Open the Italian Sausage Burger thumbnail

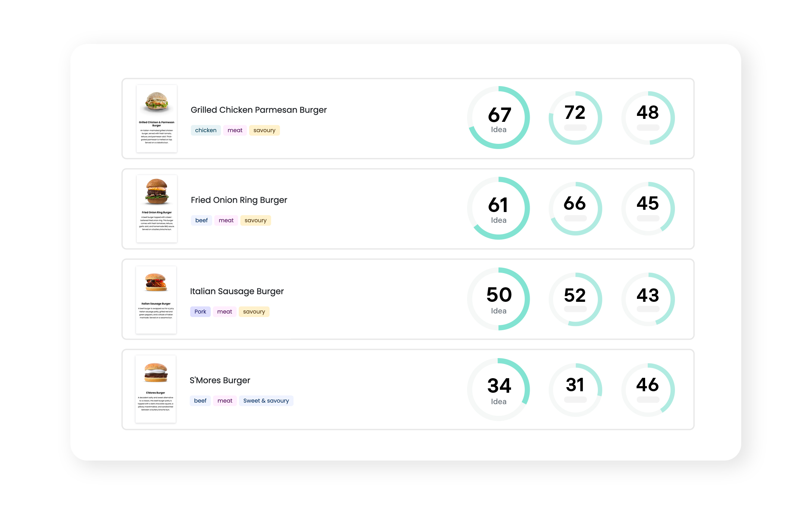156,300
